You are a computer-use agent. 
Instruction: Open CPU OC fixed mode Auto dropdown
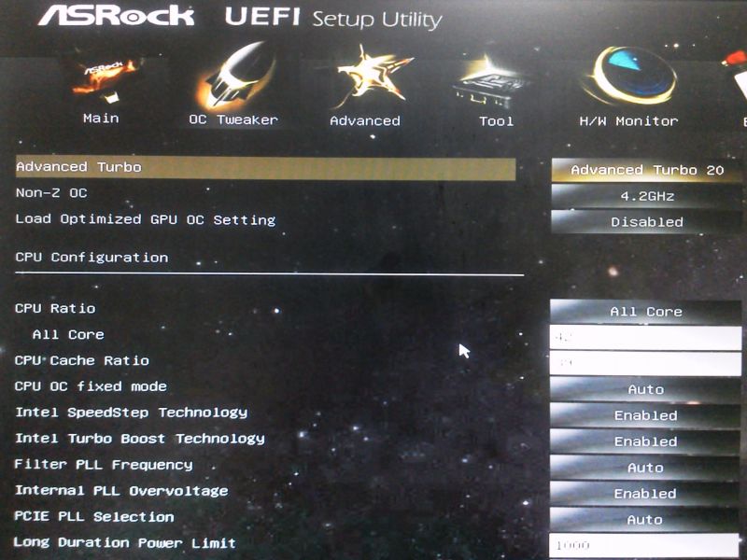[x=646, y=389]
